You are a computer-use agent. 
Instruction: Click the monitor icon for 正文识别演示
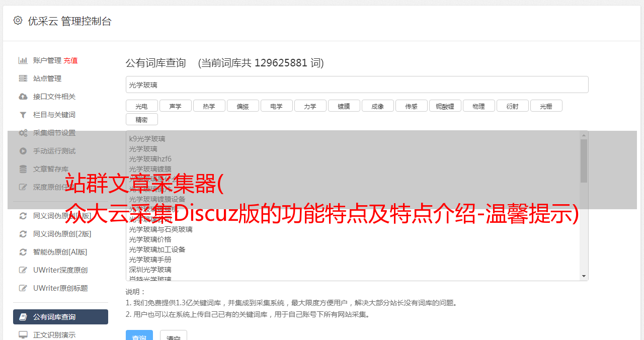(23, 335)
